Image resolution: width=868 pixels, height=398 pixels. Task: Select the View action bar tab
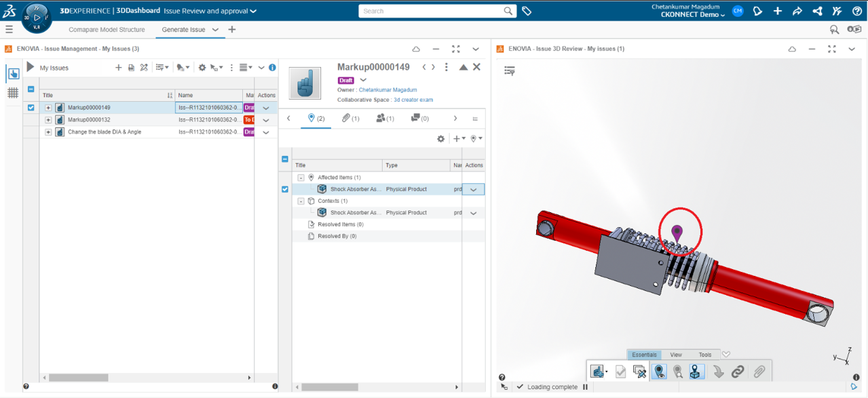676,355
